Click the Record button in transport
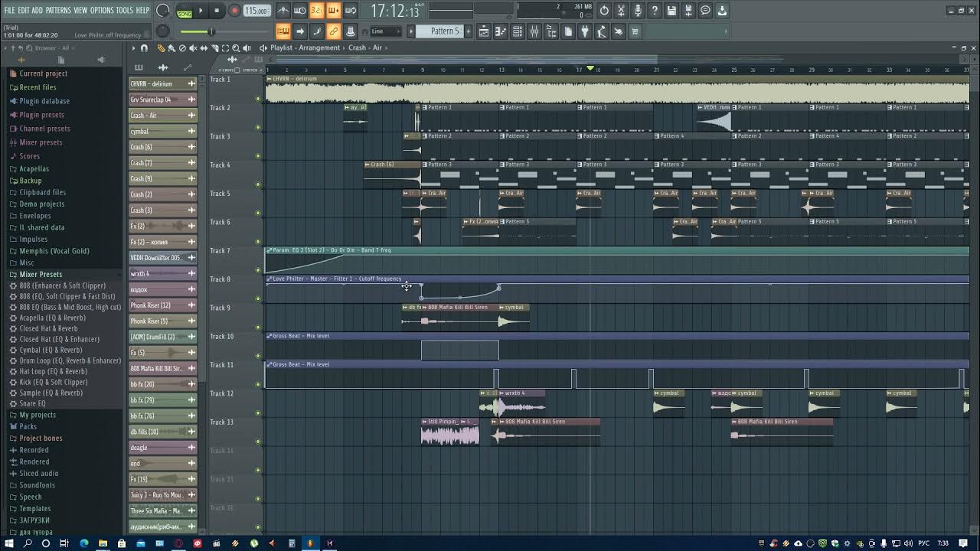Screen dimensions: 980x551 click(234, 11)
